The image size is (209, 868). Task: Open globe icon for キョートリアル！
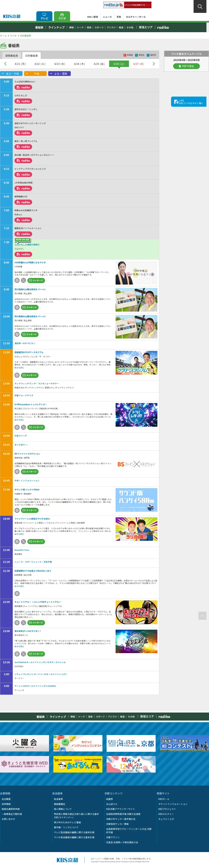17,623
